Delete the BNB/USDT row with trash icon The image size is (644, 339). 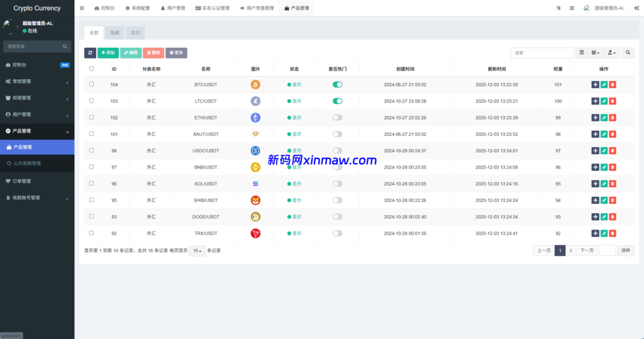pyautogui.click(x=613, y=167)
